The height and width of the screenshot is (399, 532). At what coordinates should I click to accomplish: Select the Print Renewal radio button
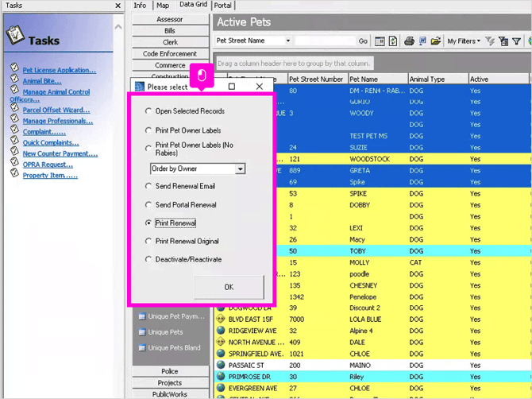(x=148, y=223)
